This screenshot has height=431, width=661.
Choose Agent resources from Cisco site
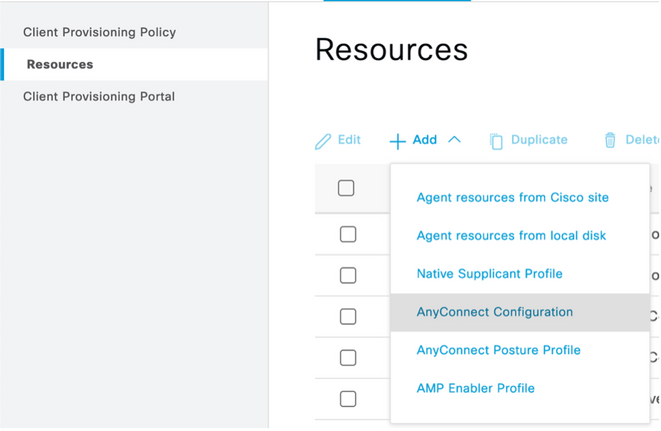[512, 197]
